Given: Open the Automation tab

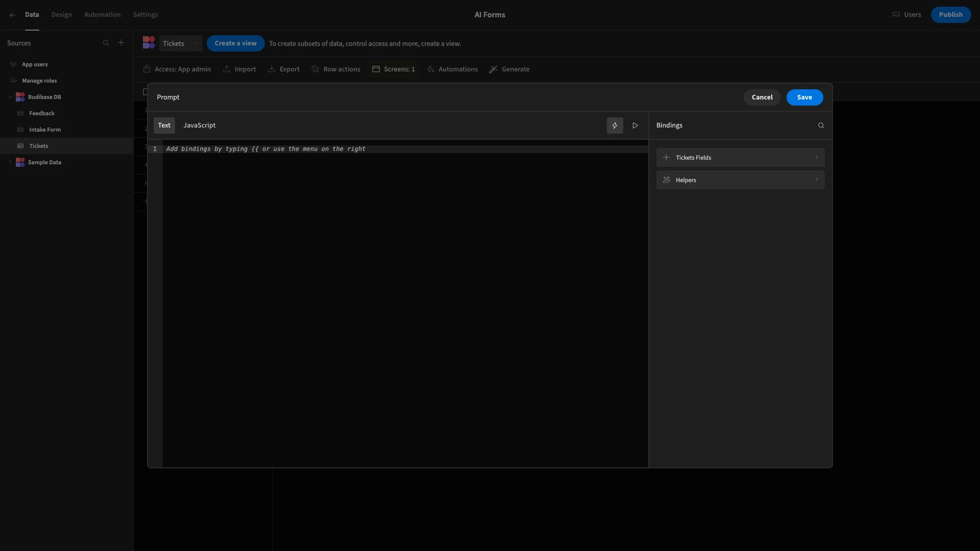Looking at the screenshot, I should [x=103, y=15].
